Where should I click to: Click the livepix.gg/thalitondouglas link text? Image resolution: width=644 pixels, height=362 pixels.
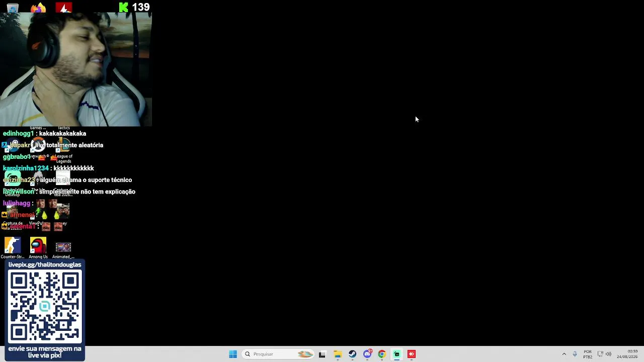[45, 264]
